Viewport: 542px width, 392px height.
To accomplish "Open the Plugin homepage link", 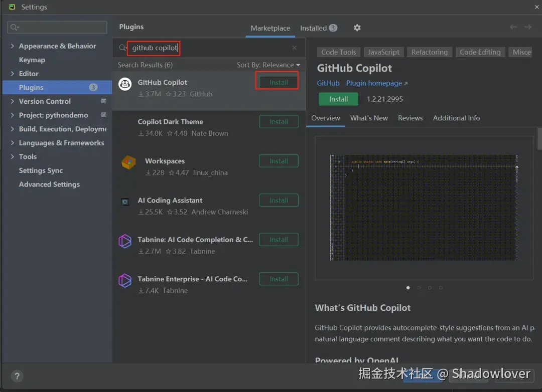I will tap(377, 83).
